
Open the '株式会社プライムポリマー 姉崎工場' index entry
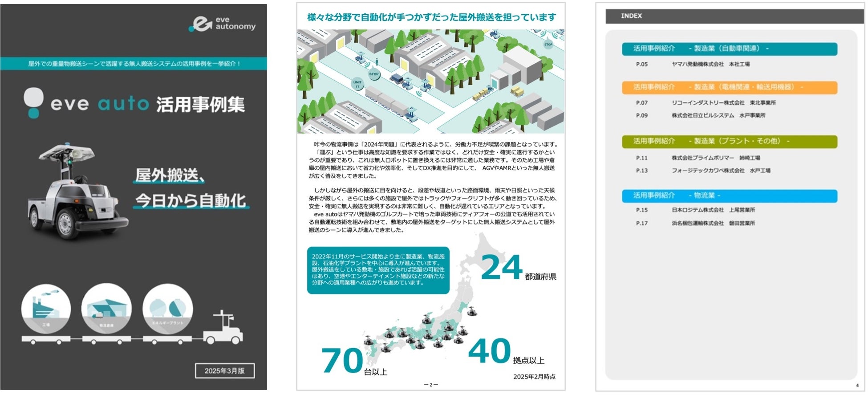[x=716, y=158]
